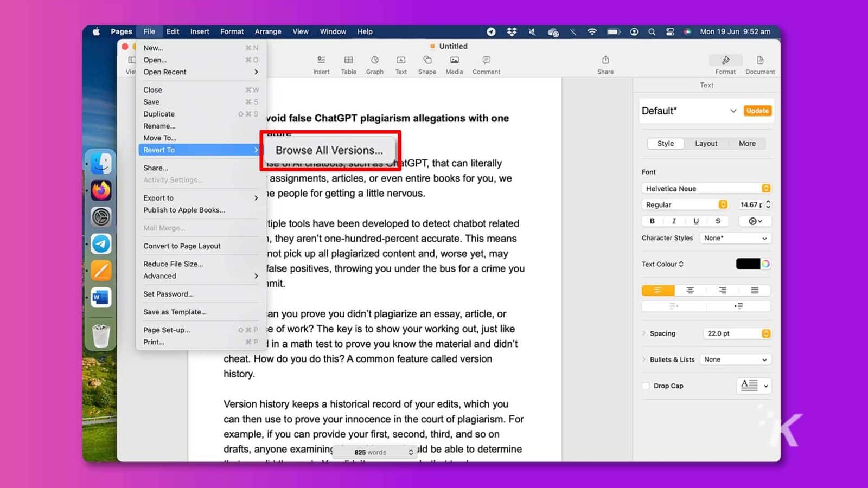Image resolution: width=868 pixels, height=488 pixels.
Task: Open the Text Colour type selector
Action: [x=662, y=264]
